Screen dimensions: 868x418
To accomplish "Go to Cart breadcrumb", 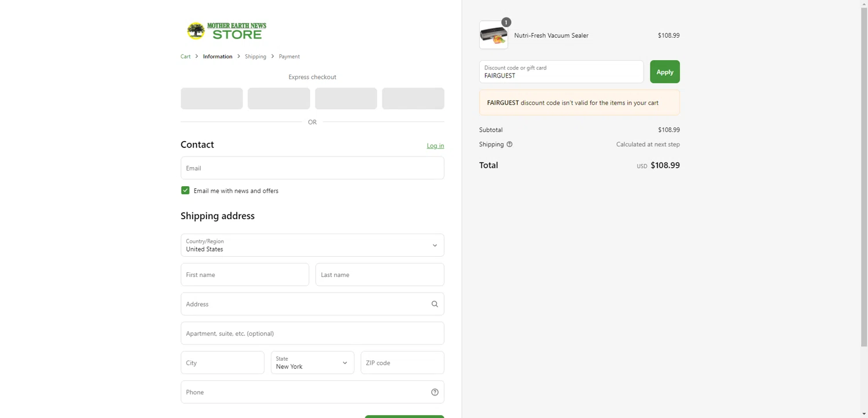I will point(186,57).
